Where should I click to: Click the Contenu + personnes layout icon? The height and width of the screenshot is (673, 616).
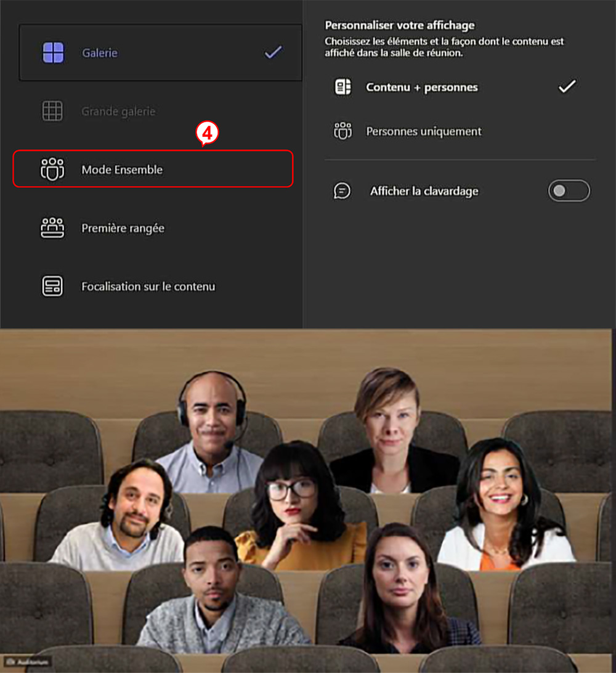point(342,87)
